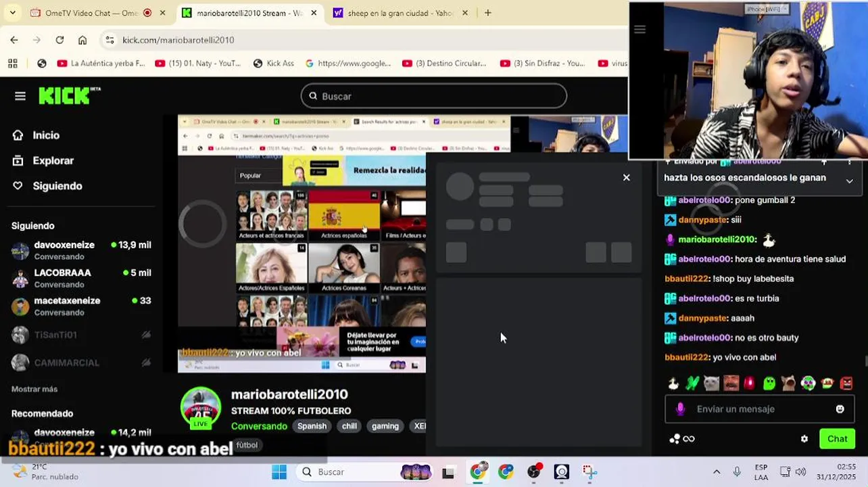Viewport: 868px width, 487px height.
Task: Focus the Buscar search field on Kick
Action: (433, 96)
